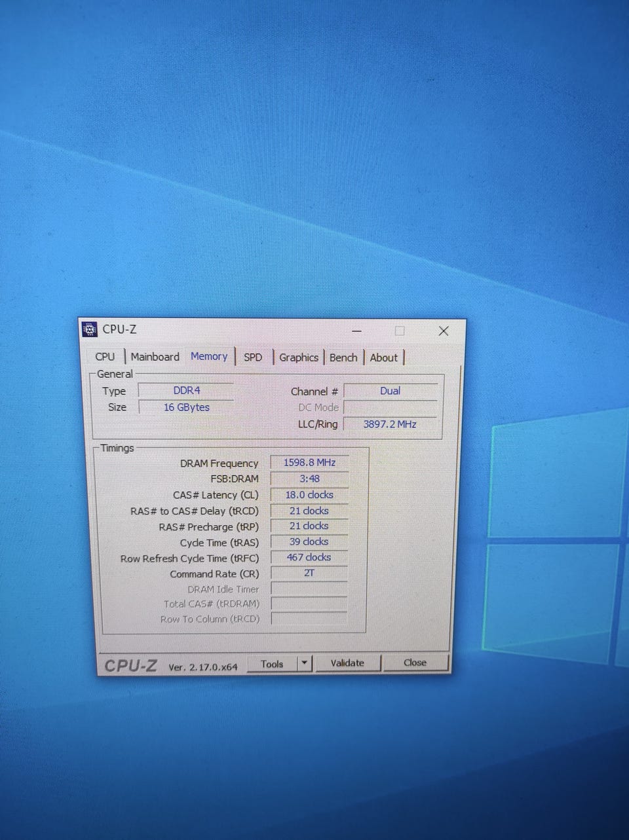This screenshot has width=629, height=840.
Task: Click the tRP value 21 clocks
Action: click(x=309, y=526)
